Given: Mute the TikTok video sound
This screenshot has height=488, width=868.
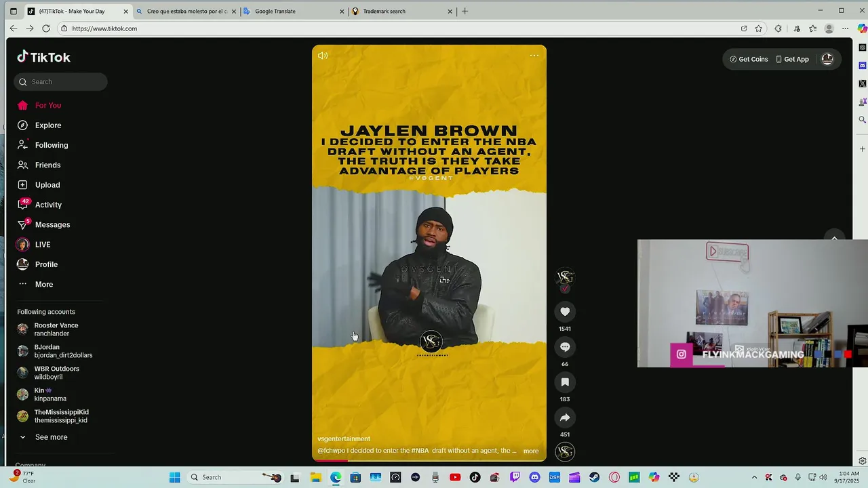Looking at the screenshot, I should click(x=323, y=56).
